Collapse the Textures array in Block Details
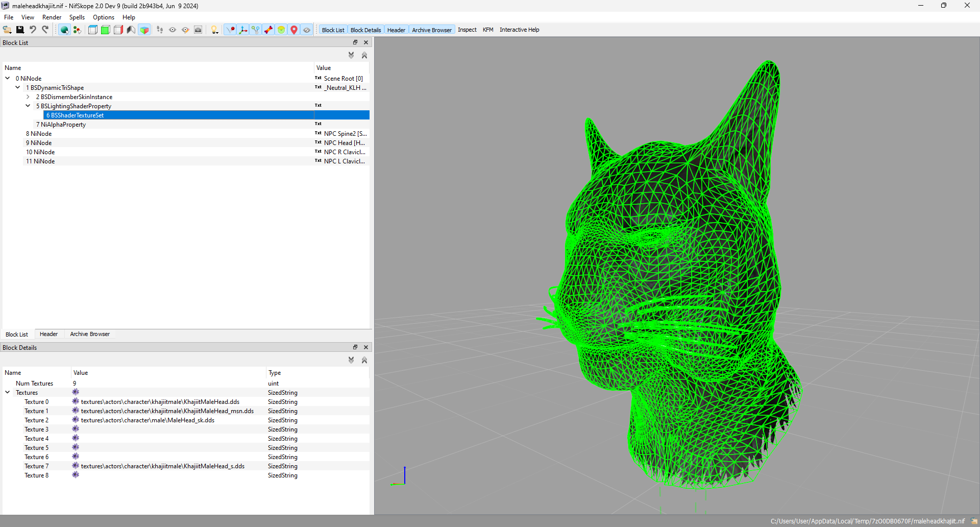Screen dimensions: 980x527 click(8, 392)
